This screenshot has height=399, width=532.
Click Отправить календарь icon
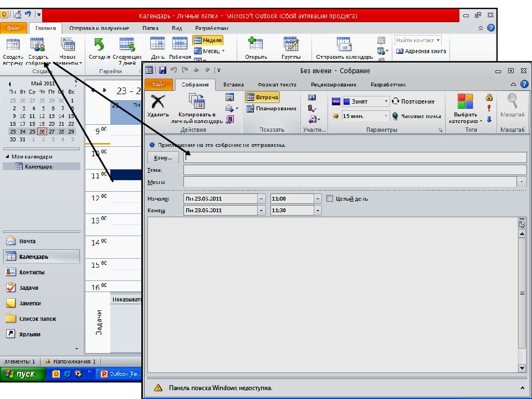[344, 44]
